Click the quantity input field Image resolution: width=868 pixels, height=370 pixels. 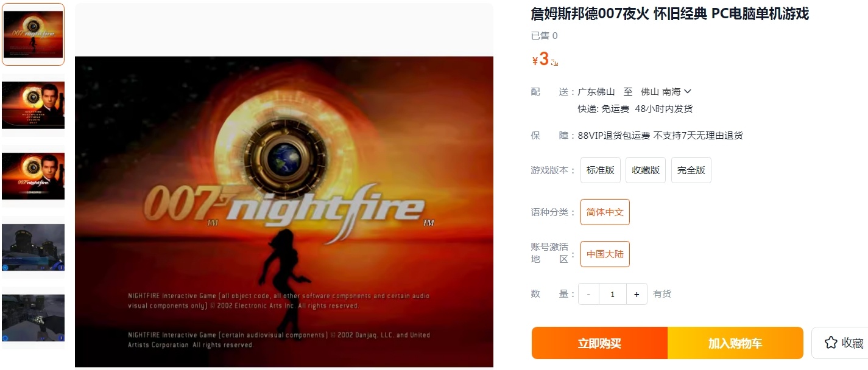(x=612, y=294)
